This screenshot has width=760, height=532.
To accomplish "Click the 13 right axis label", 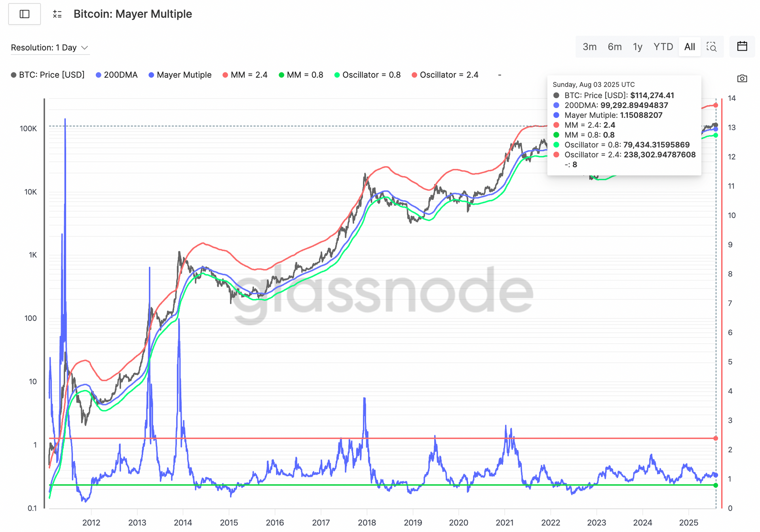I will coord(731,127).
